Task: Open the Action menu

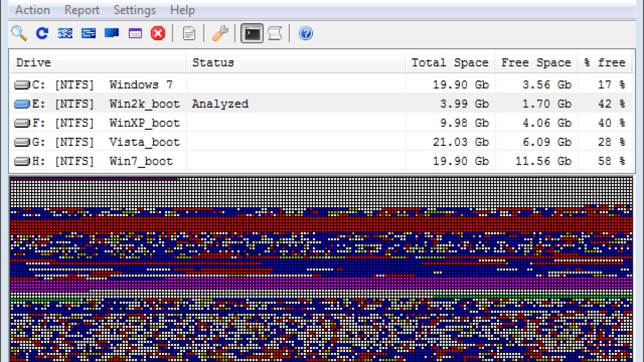Action: (32, 10)
